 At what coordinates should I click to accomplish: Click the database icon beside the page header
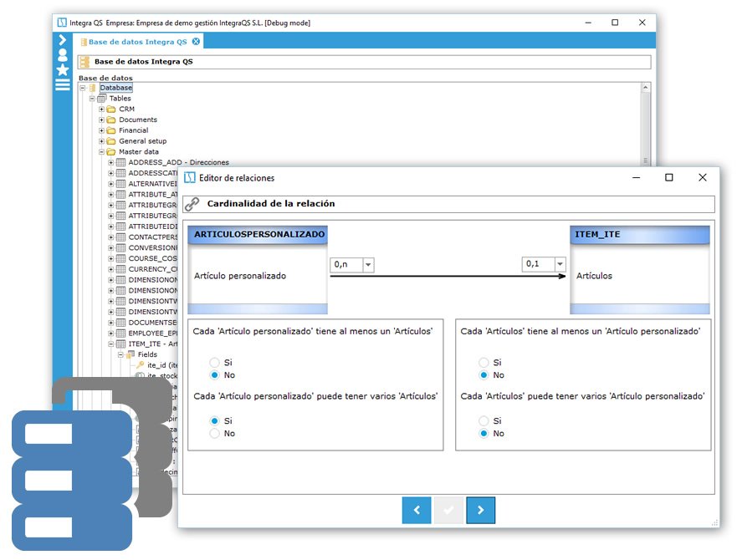tap(84, 62)
